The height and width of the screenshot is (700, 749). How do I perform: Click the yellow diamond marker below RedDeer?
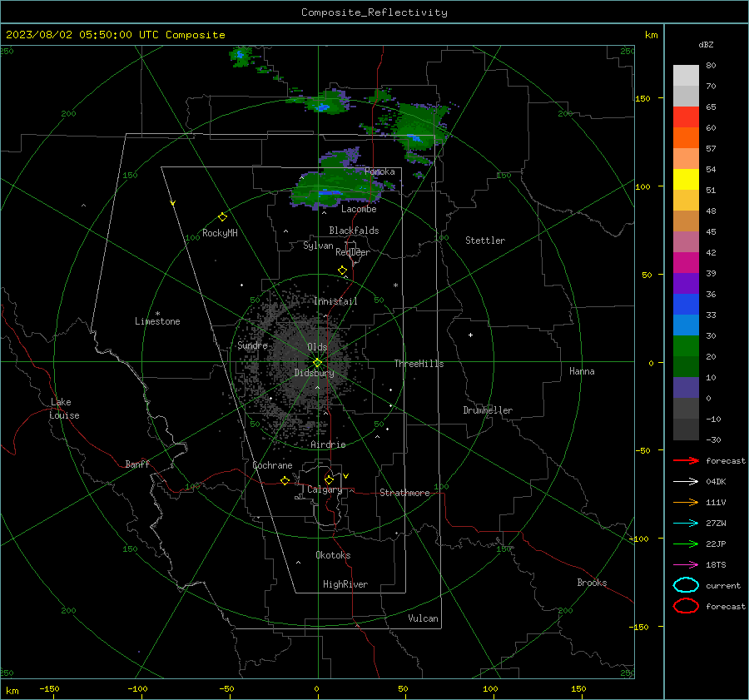(342, 271)
